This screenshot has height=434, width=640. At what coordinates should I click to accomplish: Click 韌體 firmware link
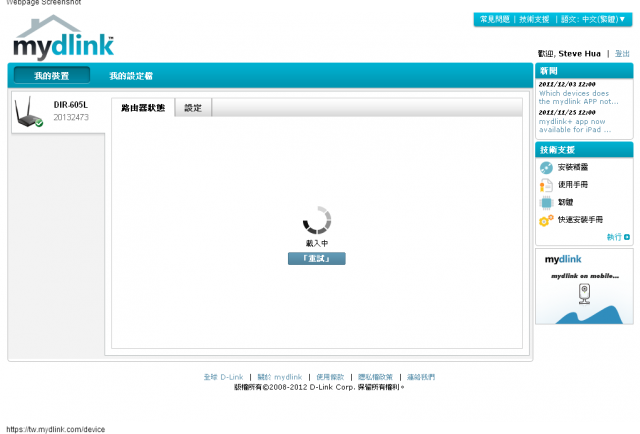pos(565,202)
